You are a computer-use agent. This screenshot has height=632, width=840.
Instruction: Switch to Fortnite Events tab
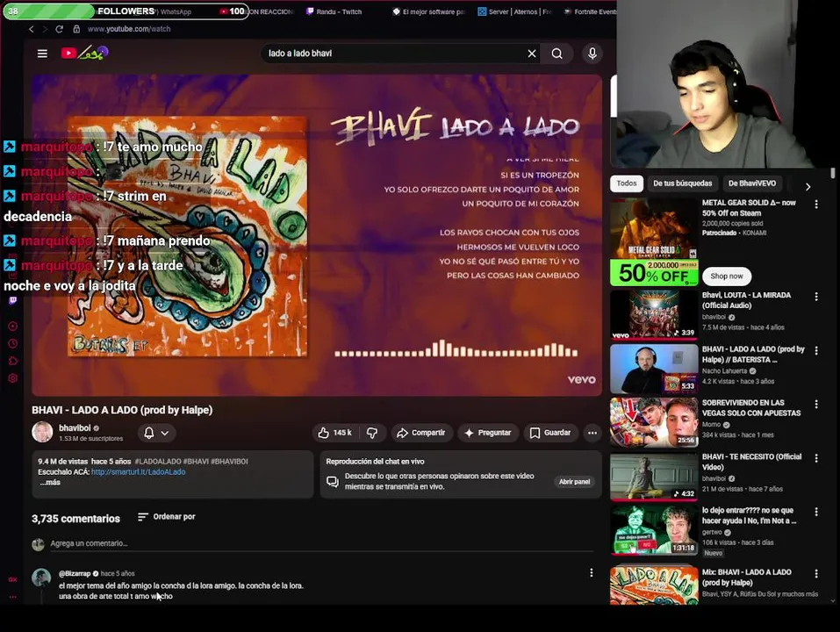589,11
